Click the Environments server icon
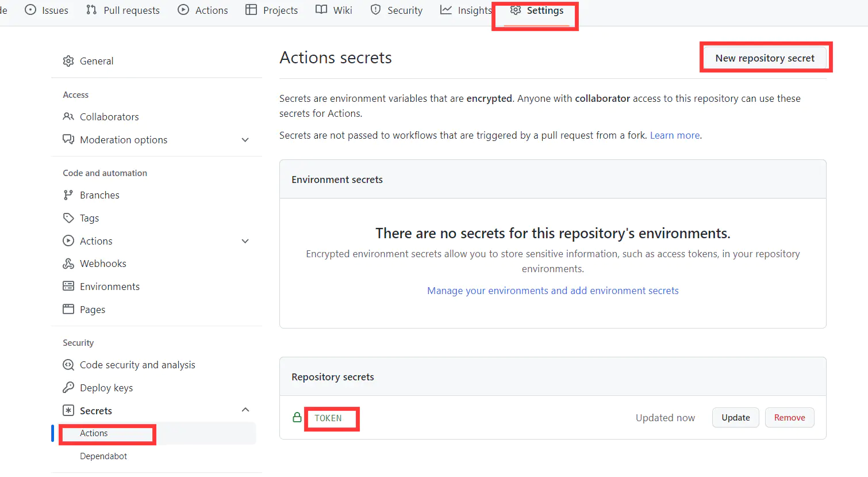 (68, 287)
